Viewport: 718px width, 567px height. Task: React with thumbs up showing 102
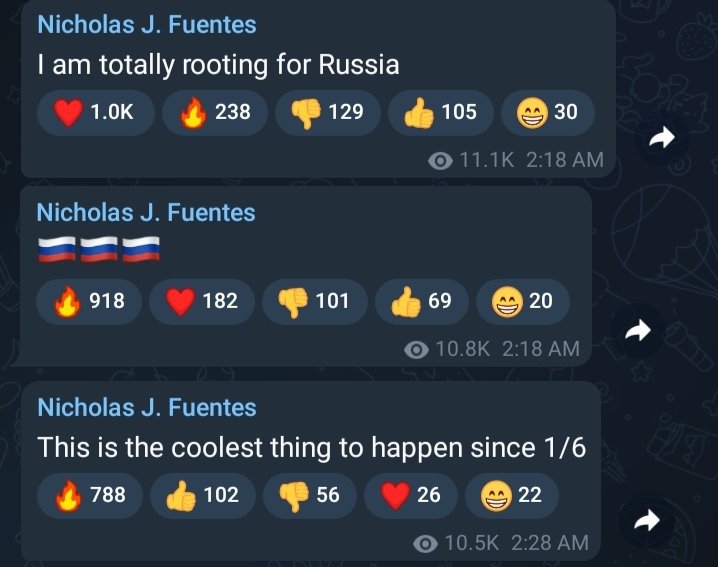click(203, 494)
